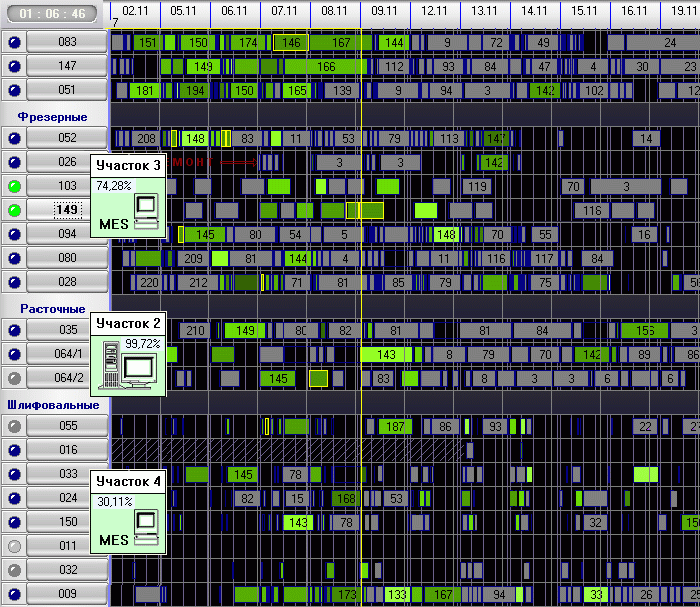Click the machine 147 button
Image resolution: width=700 pixels, height=607 pixels.
pyautogui.click(x=67, y=66)
